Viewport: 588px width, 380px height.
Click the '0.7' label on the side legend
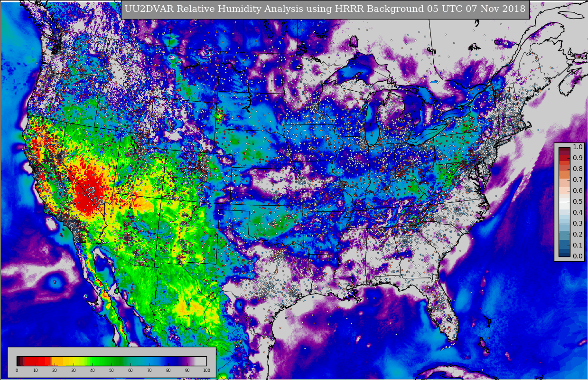(578, 180)
